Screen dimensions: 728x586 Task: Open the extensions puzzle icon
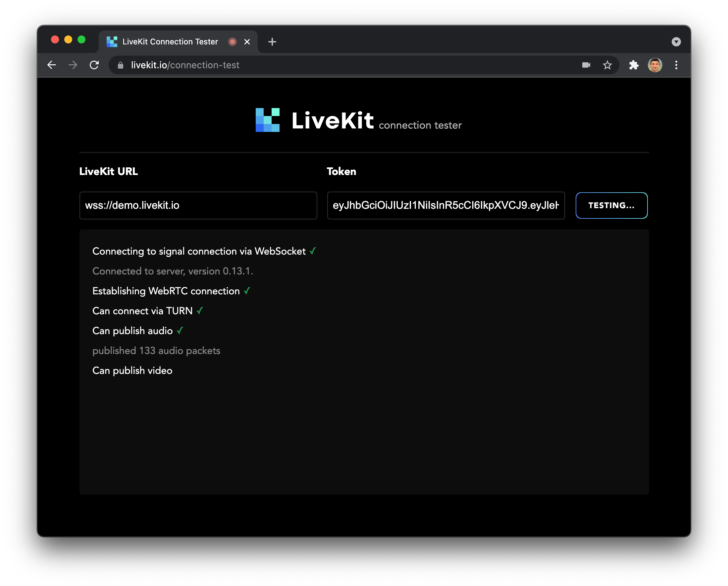click(634, 65)
